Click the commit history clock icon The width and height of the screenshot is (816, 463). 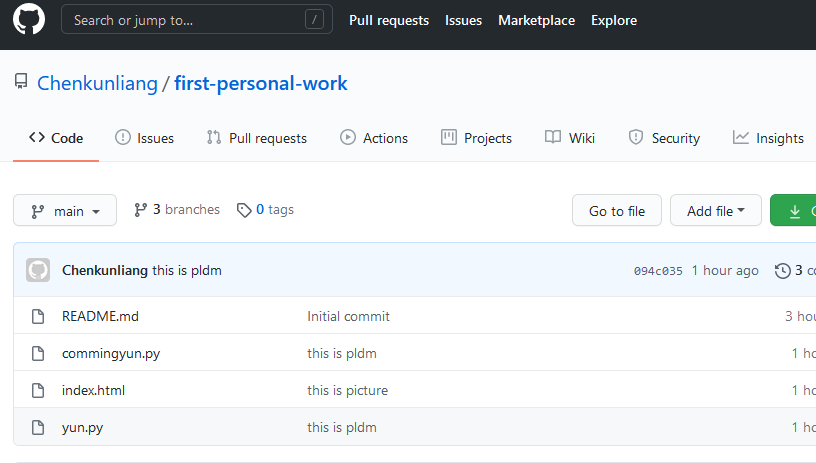[781, 270]
